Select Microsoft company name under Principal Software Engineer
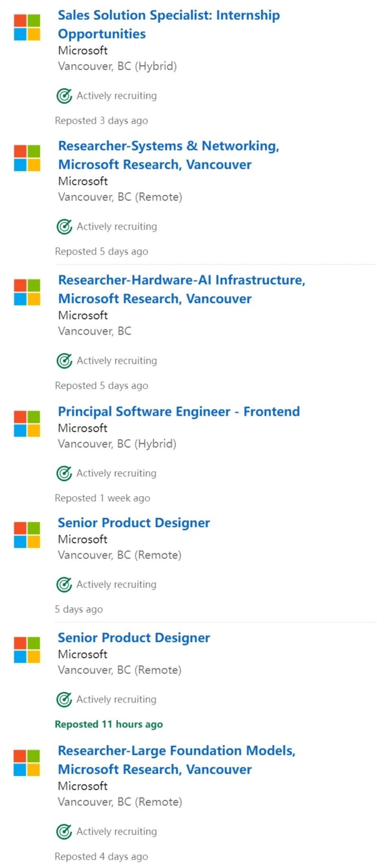This screenshot has width=377, height=868. (x=83, y=428)
